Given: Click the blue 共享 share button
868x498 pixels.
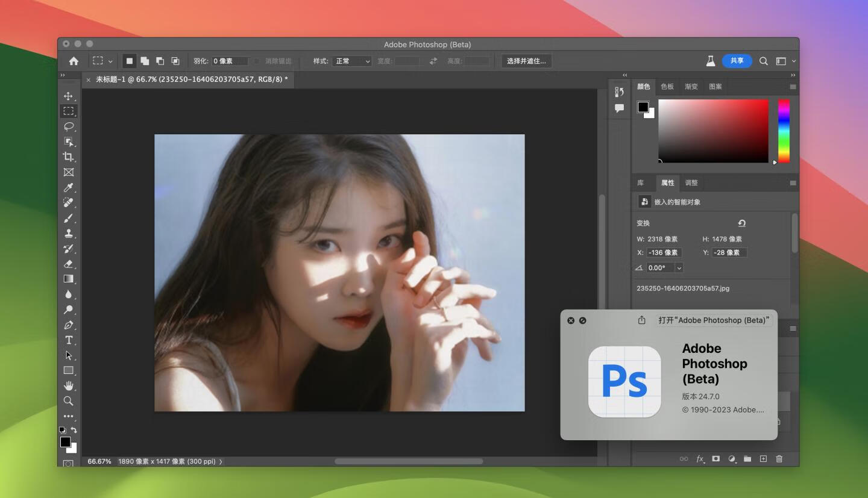Looking at the screenshot, I should [x=737, y=61].
